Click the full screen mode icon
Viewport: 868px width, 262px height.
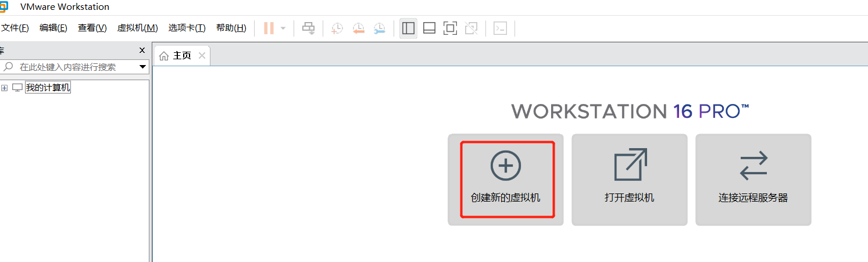[450, 28]
